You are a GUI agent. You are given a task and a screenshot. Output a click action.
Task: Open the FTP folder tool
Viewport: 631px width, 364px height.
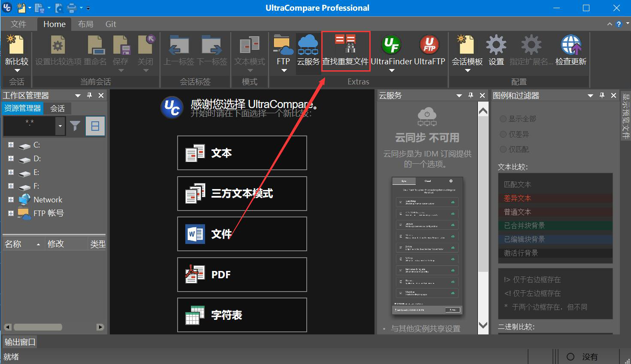click(x=283, y=52)
